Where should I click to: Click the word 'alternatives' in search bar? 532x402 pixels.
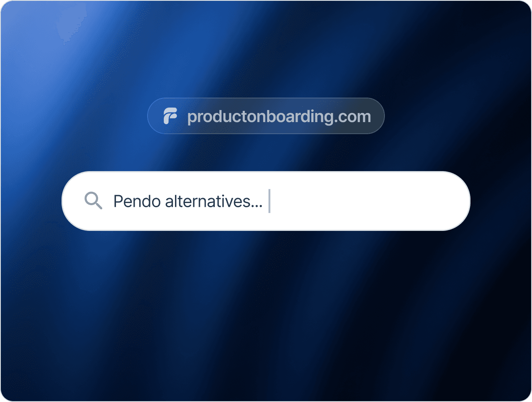pos(208,201)
